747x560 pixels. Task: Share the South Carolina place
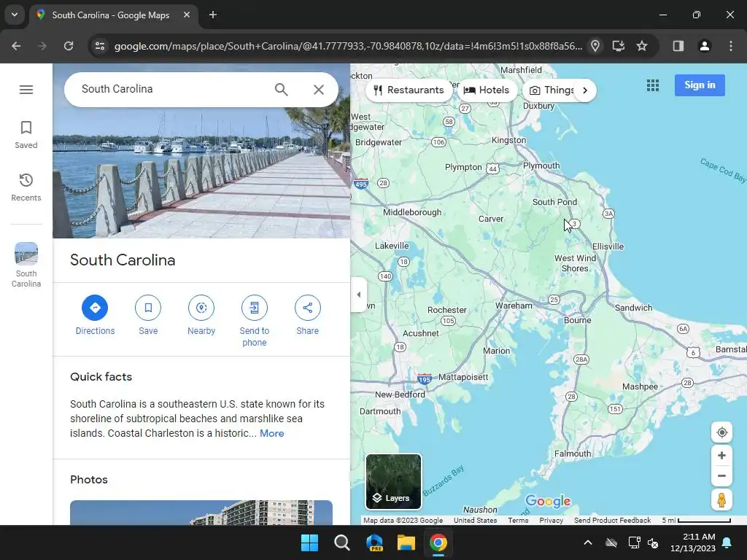point(307,315)
